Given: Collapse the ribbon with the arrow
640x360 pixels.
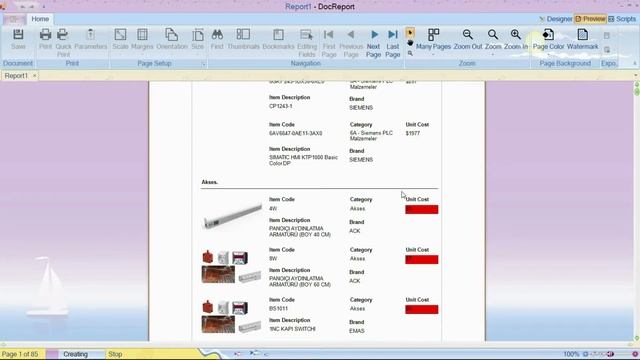Looking at the screenshot, I should click(x=635, y=64).
